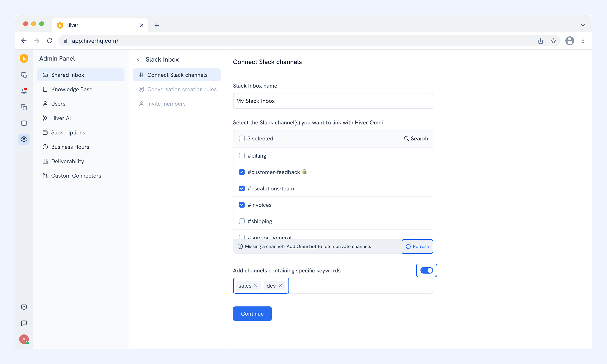Open the analytics chart icon in sidebar
607x364 pixels.
(x=24, y=123)
